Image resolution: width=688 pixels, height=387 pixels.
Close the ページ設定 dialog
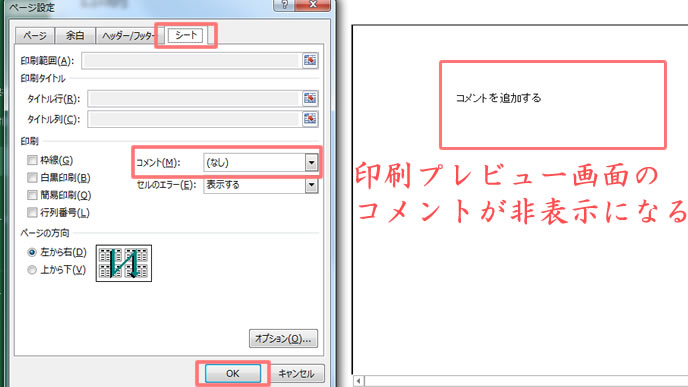[313, 5]
